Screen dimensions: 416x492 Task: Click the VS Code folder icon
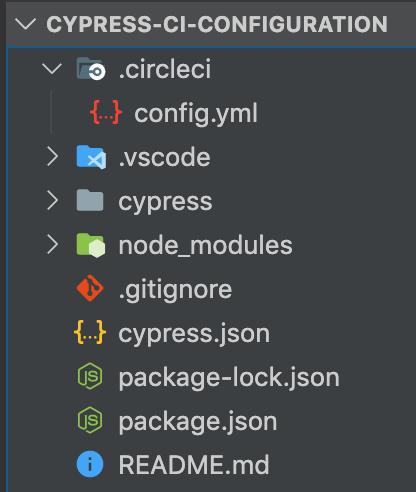[x=91, y=157]
